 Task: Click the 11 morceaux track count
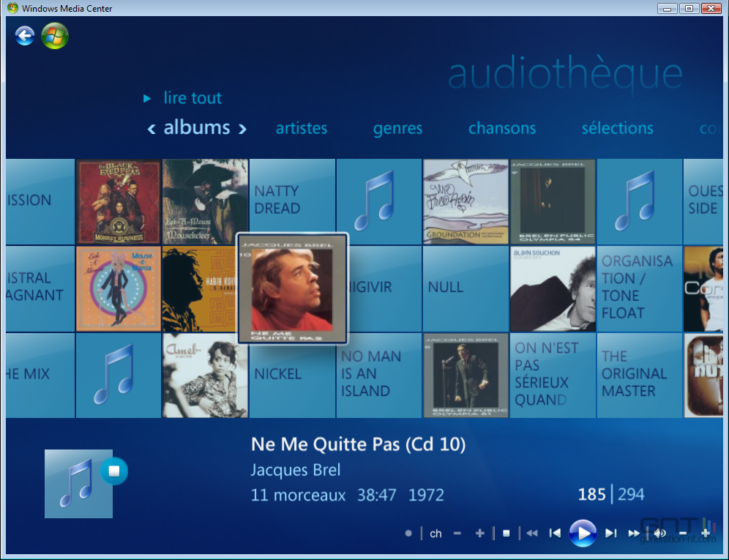coord(299,495)
